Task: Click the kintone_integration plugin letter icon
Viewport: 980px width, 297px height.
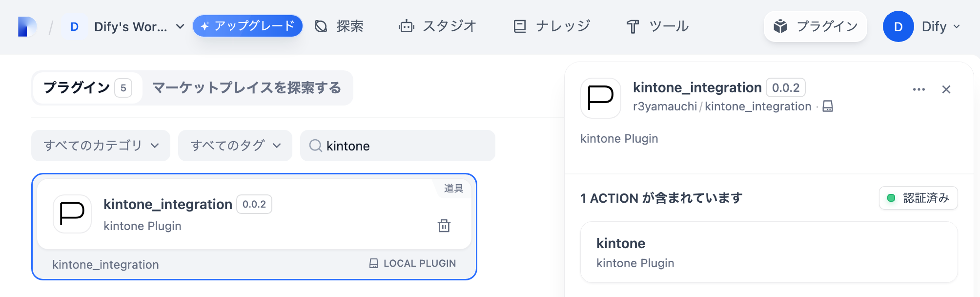Action: click(x=72, y=214)
